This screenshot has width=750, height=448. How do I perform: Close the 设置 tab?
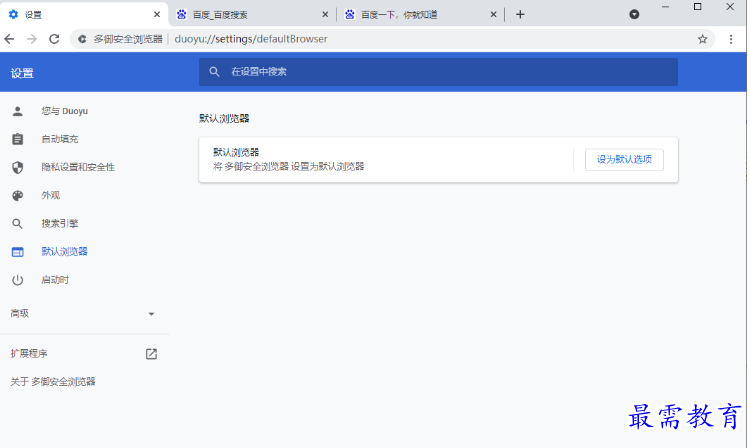coord(157,15)
